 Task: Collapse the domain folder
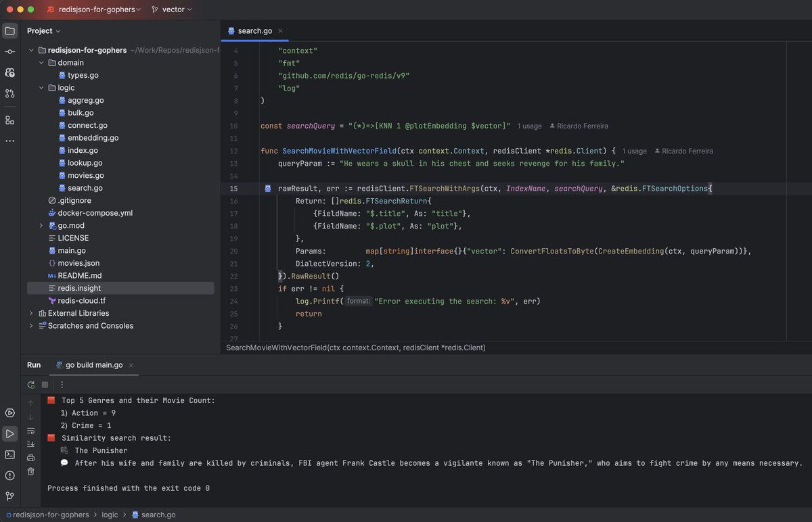coord(41,63)
